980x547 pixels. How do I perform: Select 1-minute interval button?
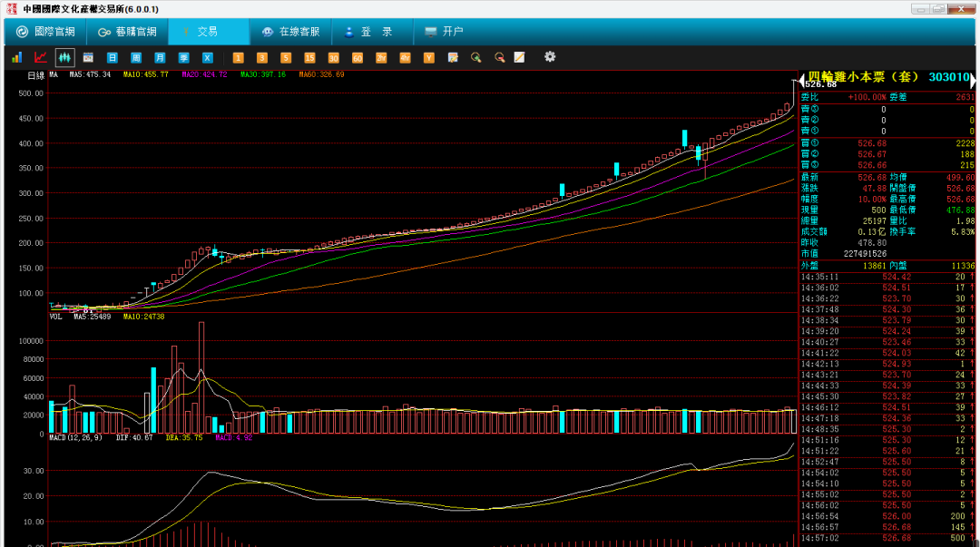point(238,57)
